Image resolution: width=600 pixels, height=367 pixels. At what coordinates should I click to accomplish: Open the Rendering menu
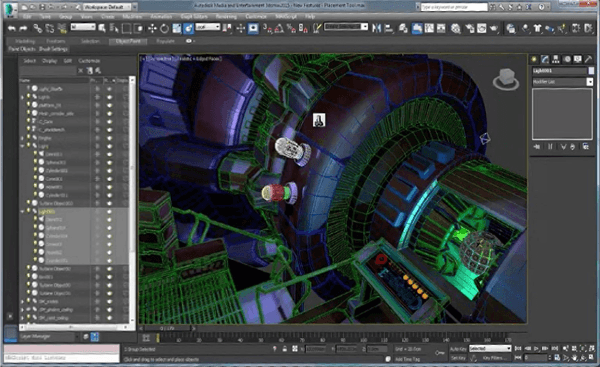[226, 17]
